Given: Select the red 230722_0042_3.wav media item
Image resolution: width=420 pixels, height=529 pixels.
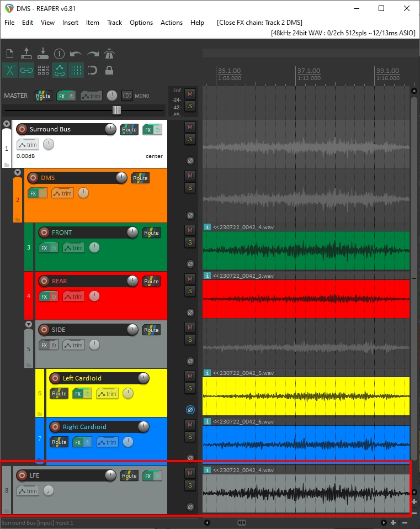Looking at the screenshot, I should pos(306,299).
